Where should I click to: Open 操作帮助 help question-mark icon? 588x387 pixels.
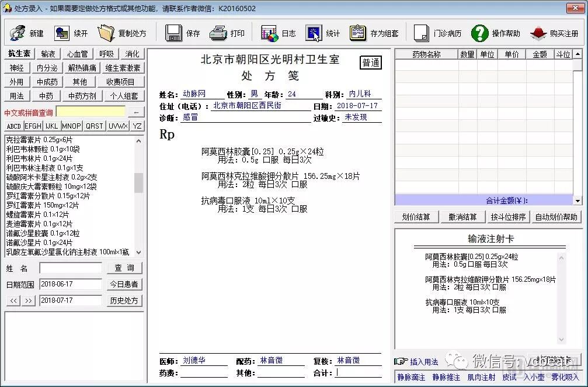click(479, 33)
